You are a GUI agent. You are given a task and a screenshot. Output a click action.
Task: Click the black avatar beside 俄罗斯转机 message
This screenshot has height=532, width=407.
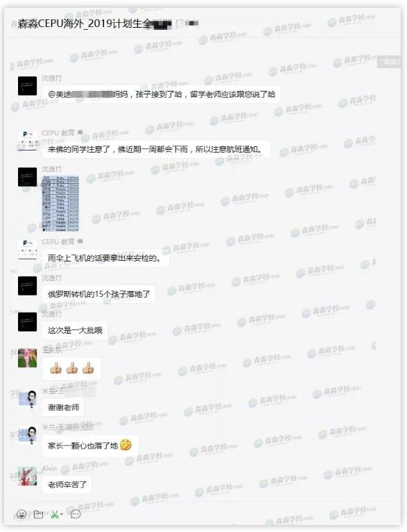(x=27, y=286)
